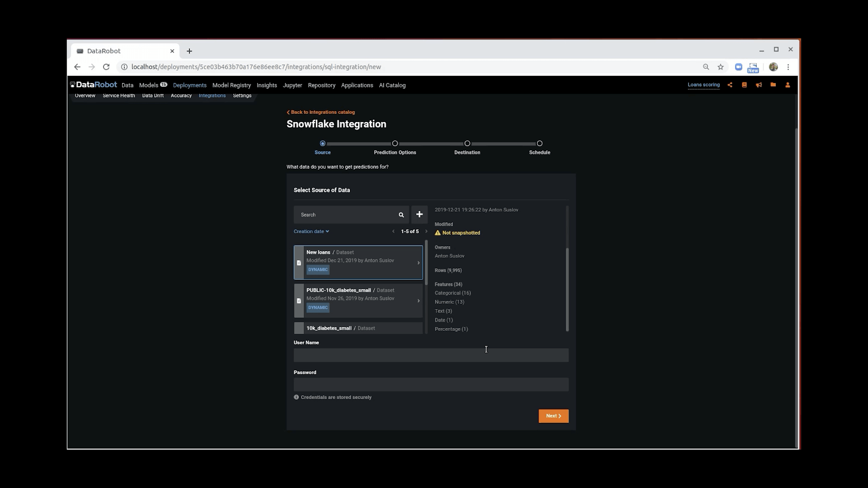Click the browser zoom magnifier icon
Image resolution: width=868 pixels, height=488 pixels.
coord(706,67)
